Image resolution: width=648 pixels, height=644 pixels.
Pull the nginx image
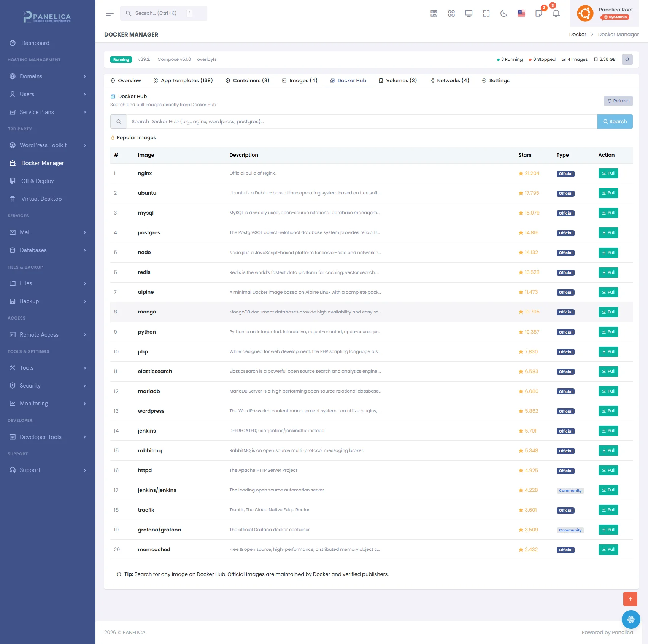coord(608,173)
